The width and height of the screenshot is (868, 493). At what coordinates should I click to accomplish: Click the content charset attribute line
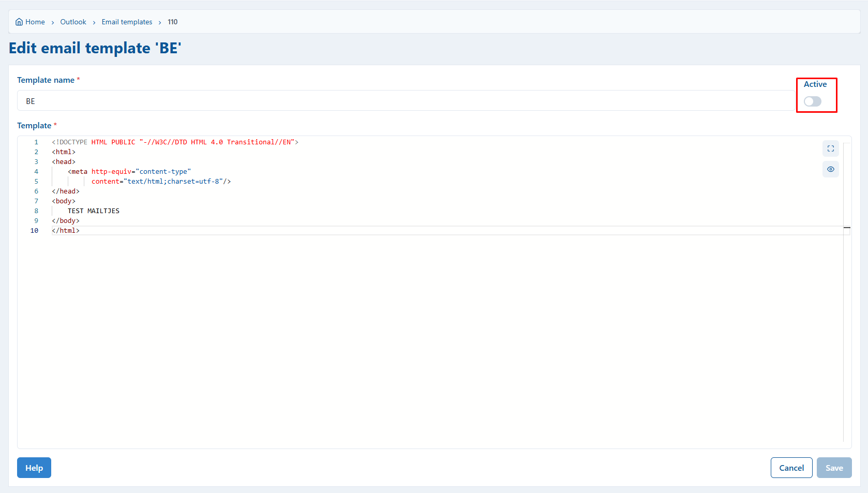coord(161,182)
